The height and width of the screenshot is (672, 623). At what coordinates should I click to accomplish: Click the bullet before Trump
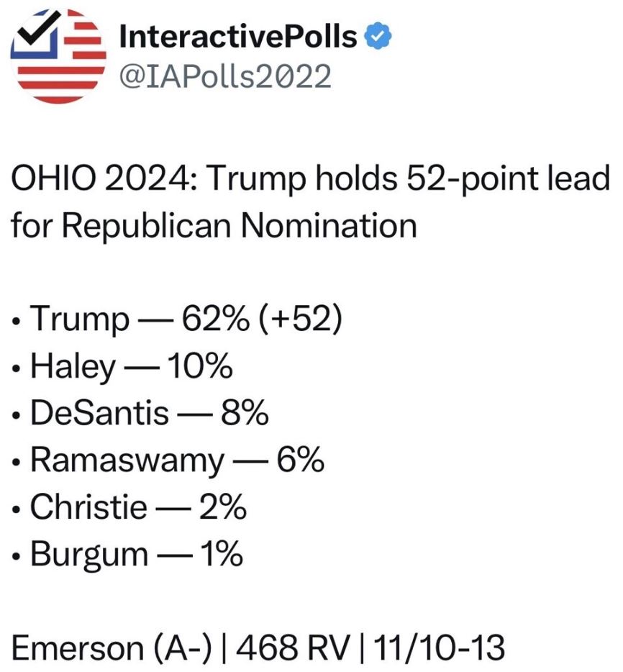coord(17,322)
